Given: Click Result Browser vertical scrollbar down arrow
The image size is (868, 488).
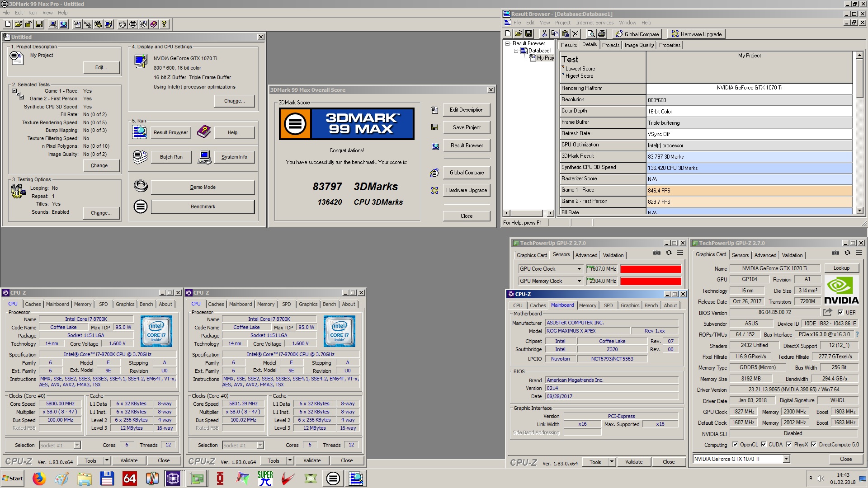Looking at the screenshot, I should 859,211.
